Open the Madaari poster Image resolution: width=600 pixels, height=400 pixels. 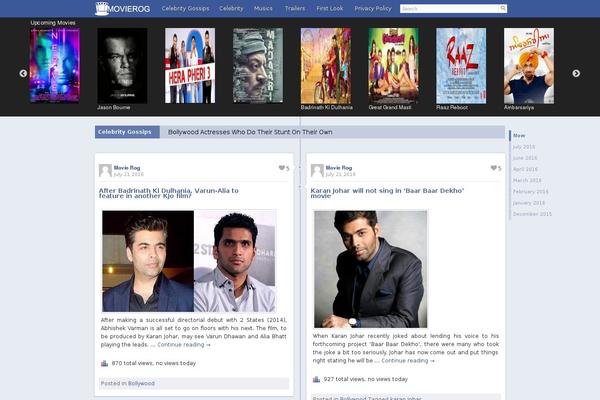tap(258, 65)
